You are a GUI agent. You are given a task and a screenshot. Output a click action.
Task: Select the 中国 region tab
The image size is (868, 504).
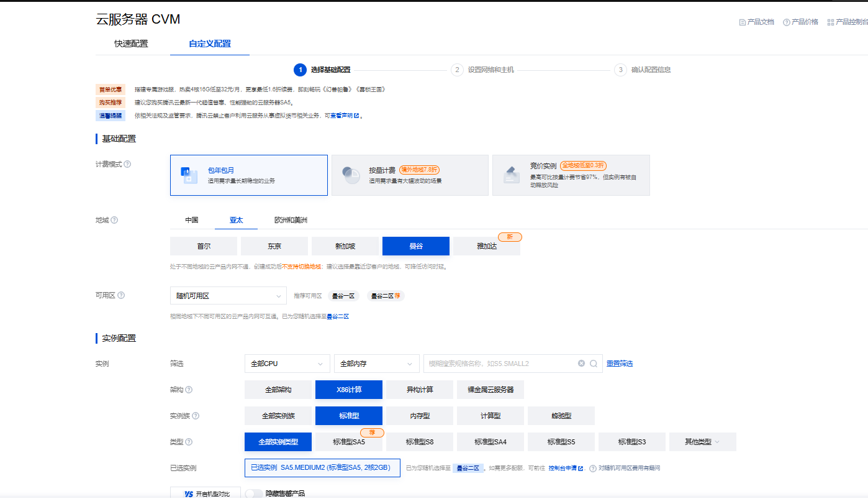click(x=192, y=220)
